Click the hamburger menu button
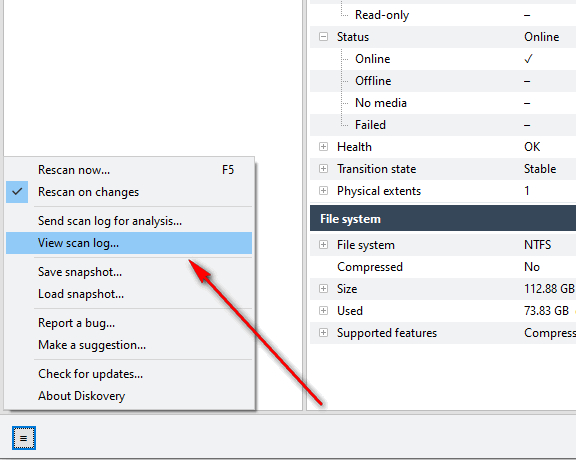This screenshot has width=576, height=460. (x=24, y=438)
